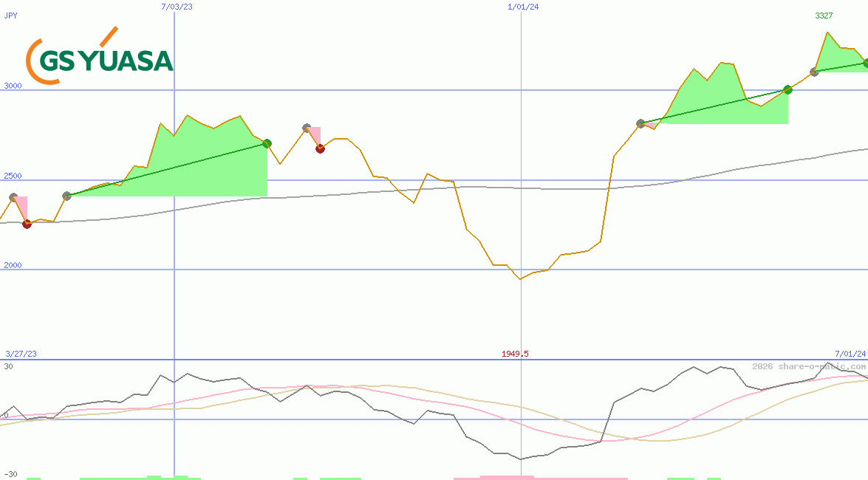Click gray entry marker below the 3327 peak

click(x=814, y=72)
